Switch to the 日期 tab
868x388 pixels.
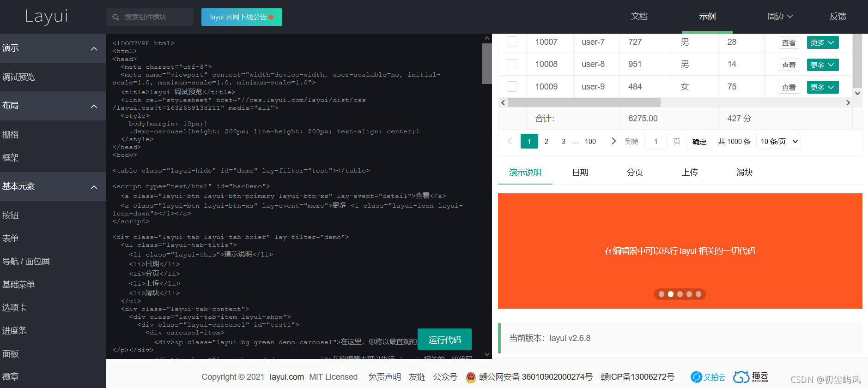(580, 173)
